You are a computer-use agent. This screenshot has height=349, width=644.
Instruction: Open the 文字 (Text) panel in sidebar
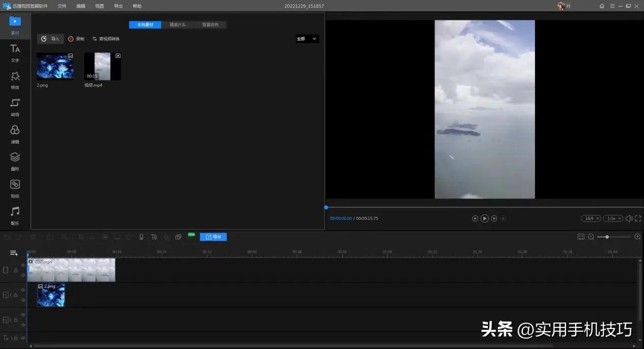[x=15, y=53]
